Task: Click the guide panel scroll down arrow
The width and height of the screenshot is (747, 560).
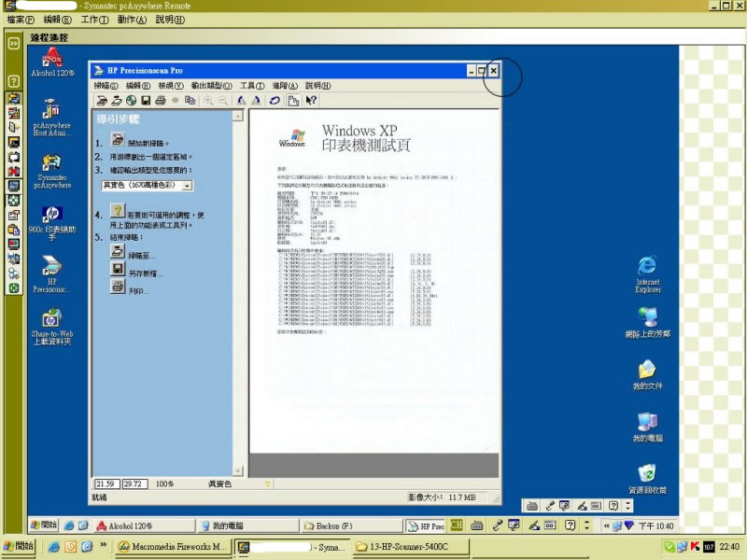Action: point(238,471)
